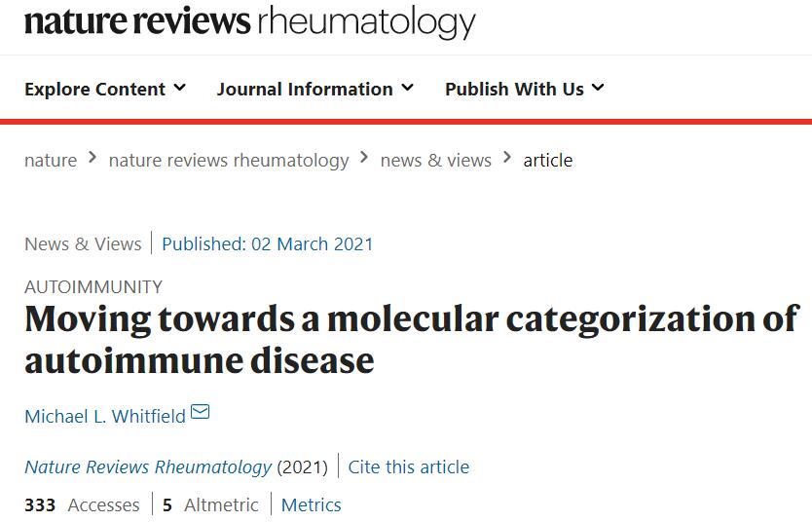Click Cite this article link
This screenshot has height=522, width=812.
click(x=409, y=467)
